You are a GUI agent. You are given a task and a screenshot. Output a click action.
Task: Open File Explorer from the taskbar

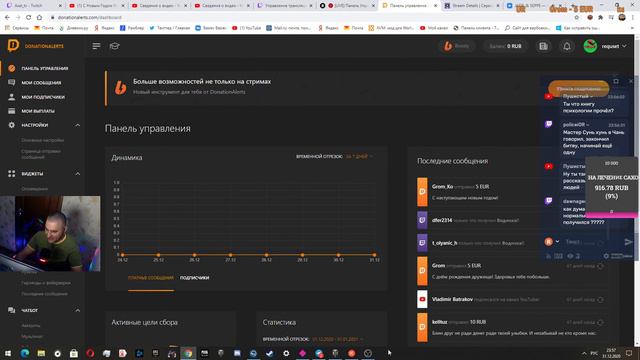[41, 353]
